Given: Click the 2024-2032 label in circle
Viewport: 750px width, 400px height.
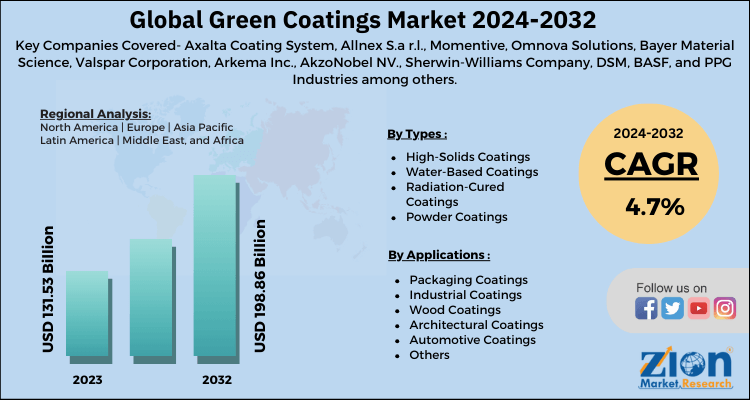Looking at the screenshot, I should (648, 133).
